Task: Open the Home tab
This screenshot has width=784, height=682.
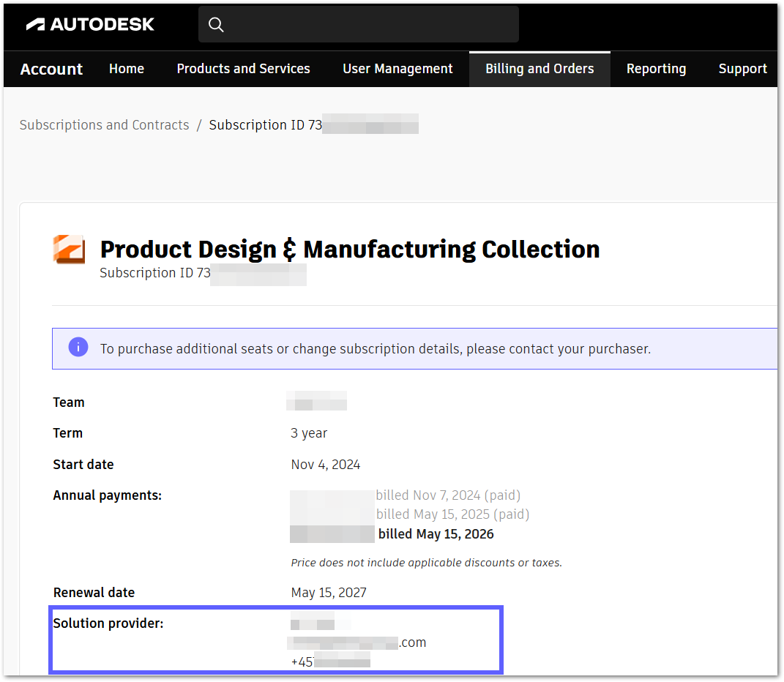Action: 126,68
